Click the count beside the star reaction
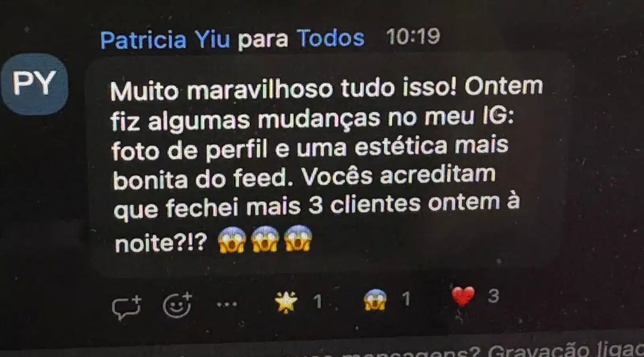Image resolution: width=644 pixels, height=357 pixels. click(x=318, y=301)
